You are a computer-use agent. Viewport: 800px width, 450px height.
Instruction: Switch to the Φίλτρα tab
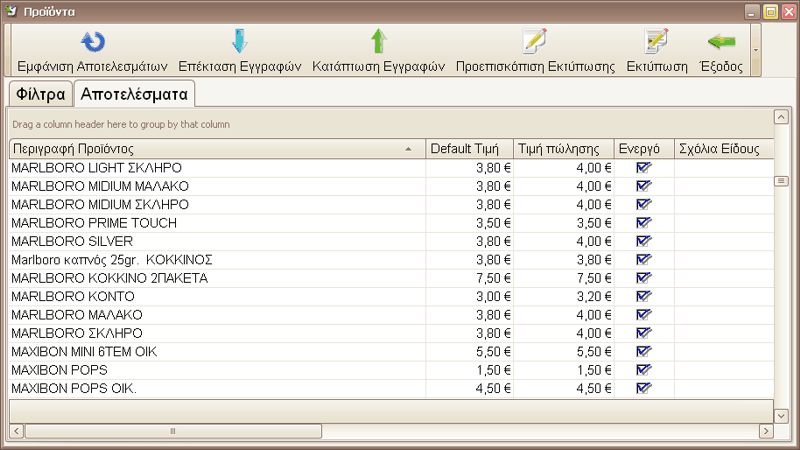[40, 94]
